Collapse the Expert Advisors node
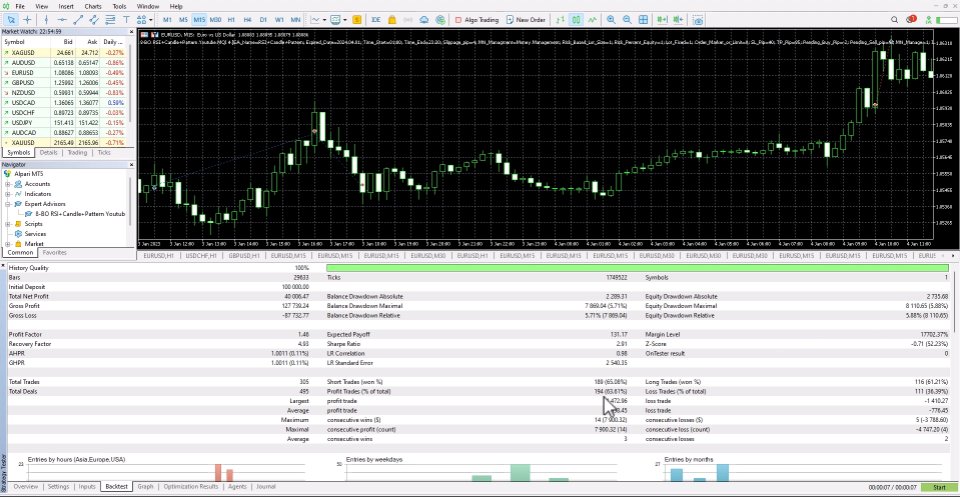Image resolution: width=960 pixels, height=497 pixels. 8,204
